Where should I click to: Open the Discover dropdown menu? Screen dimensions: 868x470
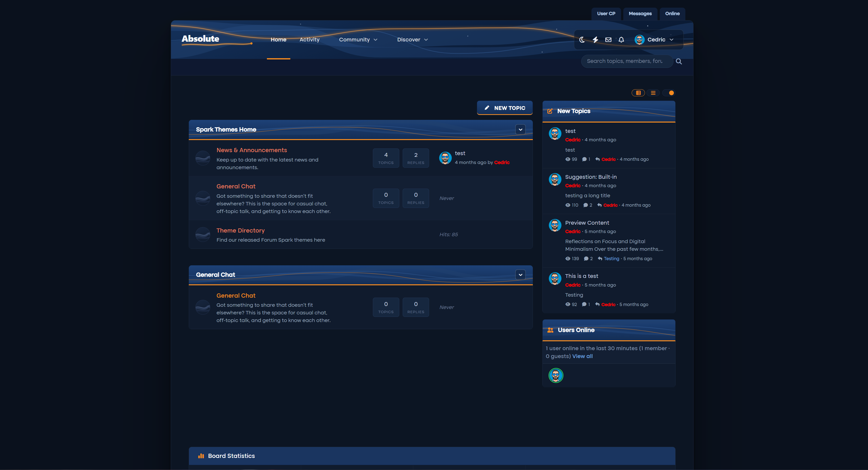(412, 40)
